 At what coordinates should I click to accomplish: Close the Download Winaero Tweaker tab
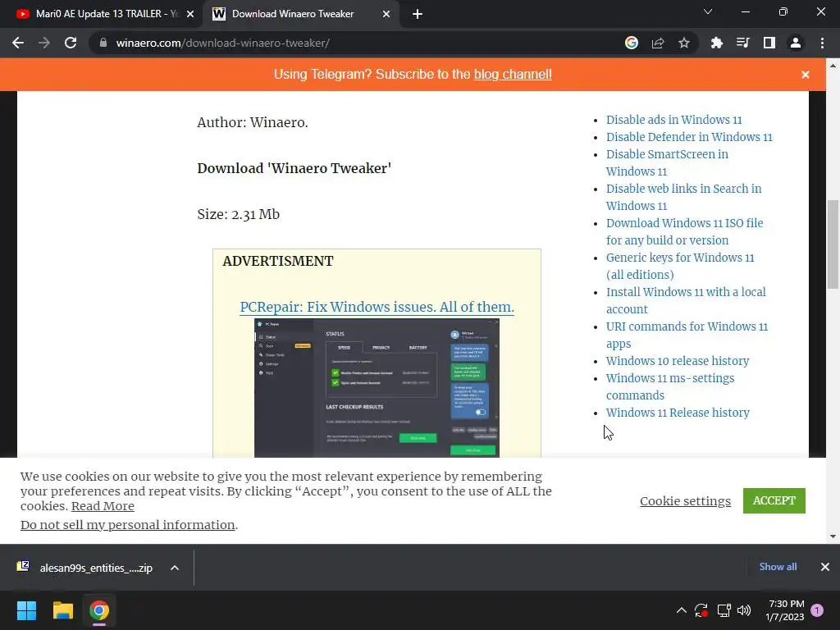coord(386,14)
